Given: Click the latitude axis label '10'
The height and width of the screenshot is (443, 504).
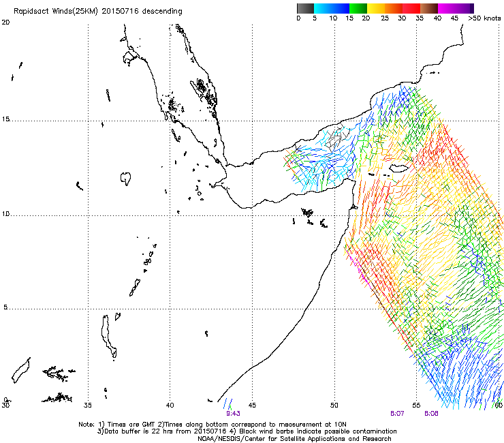Looking at the screenshot, I should 5,213.
